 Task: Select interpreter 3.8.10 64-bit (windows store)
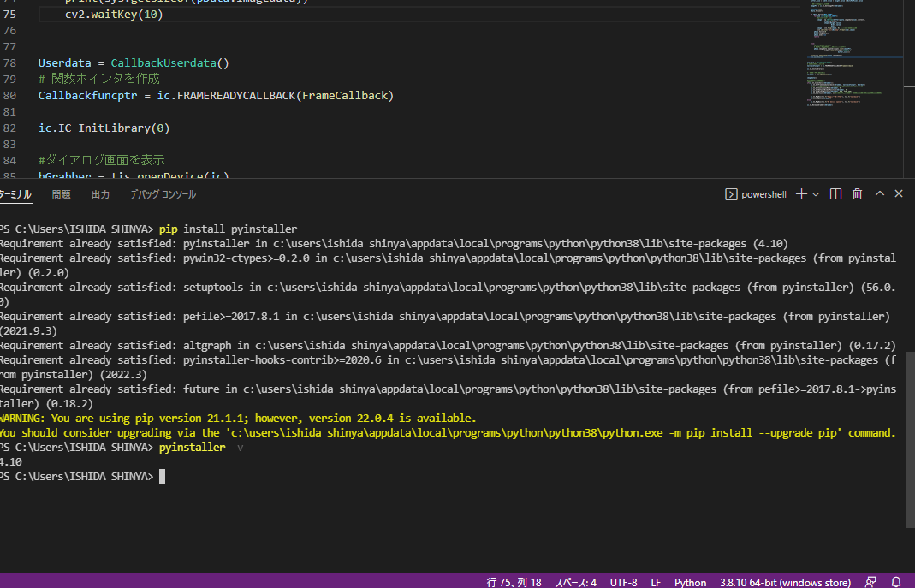pyautogui.click(x=785, y=582)
